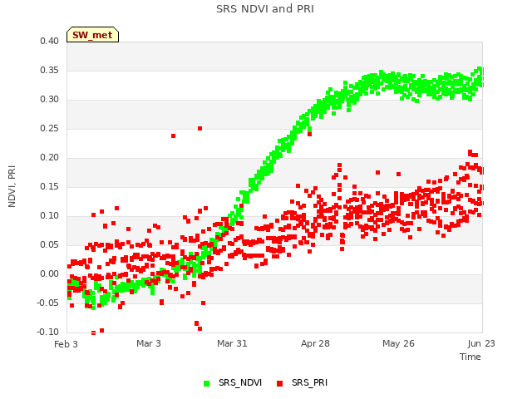The width and height of the screenshot is (532, 399).
Task: Toggle SRS_PRI series in legend
Action: click(302, 382)
